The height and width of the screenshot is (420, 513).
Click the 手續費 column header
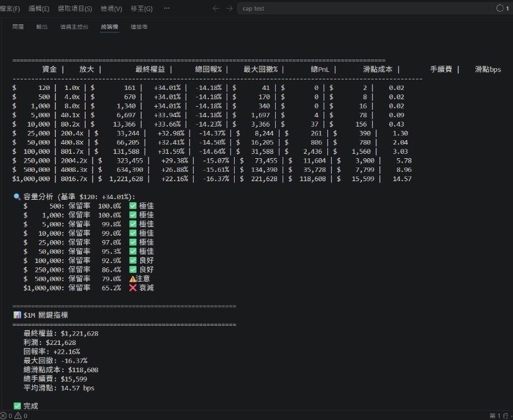[441, 69]
